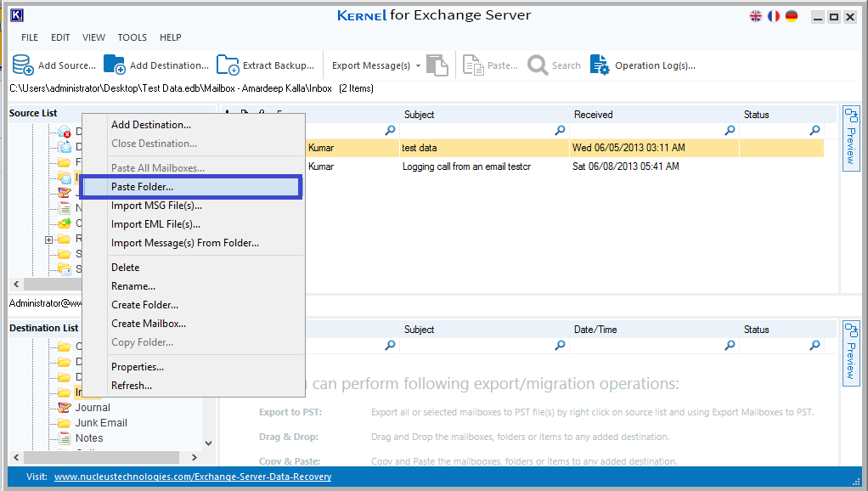Open the VIEW menu
This screenshot has width=868, height=491.
[93, 37]
